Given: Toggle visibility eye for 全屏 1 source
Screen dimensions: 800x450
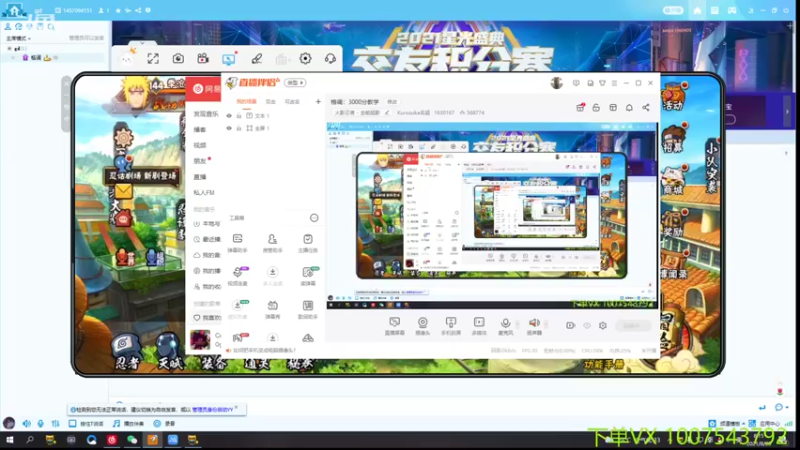Looking at the screenshot, I should (x=229, y=128).
